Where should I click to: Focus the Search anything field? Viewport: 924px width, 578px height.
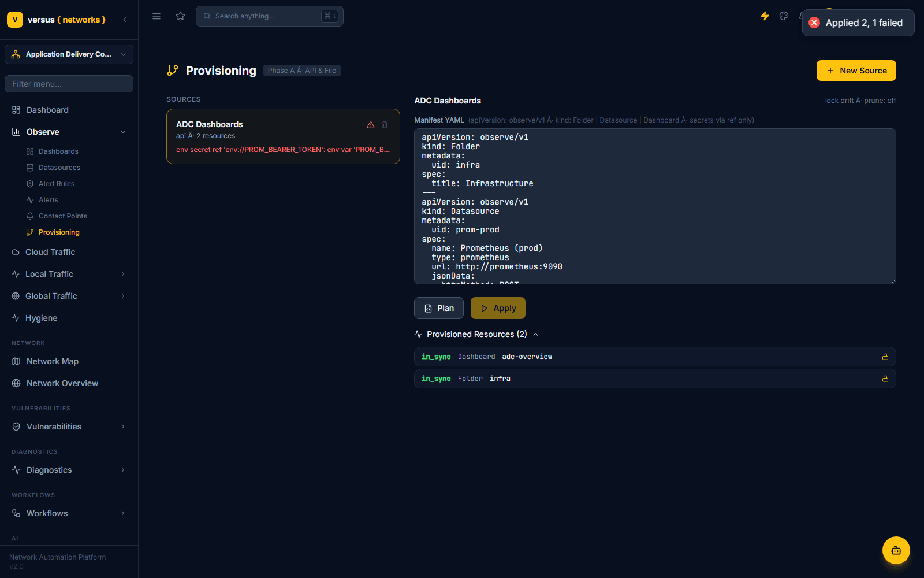coord(269,16)
